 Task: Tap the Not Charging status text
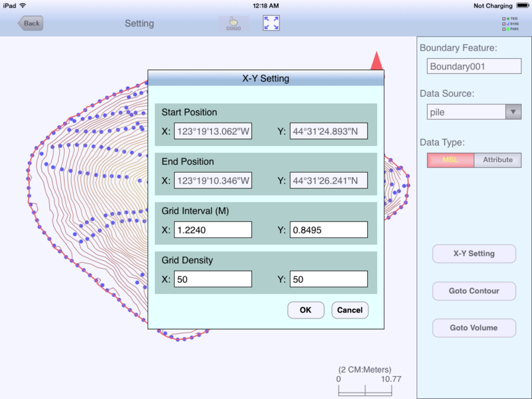pos(493,5)
